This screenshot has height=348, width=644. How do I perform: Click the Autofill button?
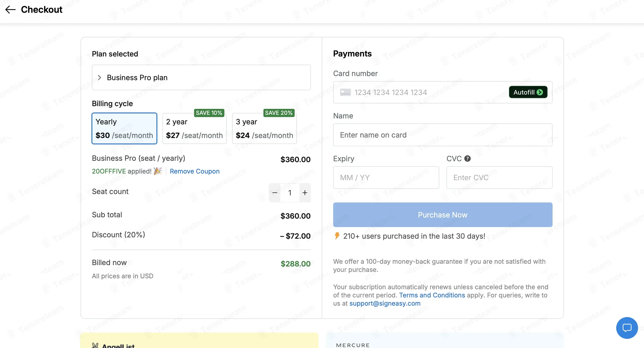click(528, 92)
